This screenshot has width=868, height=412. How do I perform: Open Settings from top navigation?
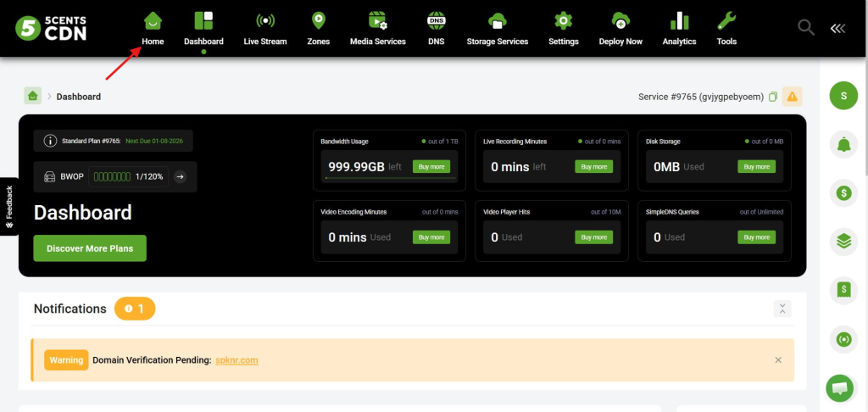(x=564, y=29)
